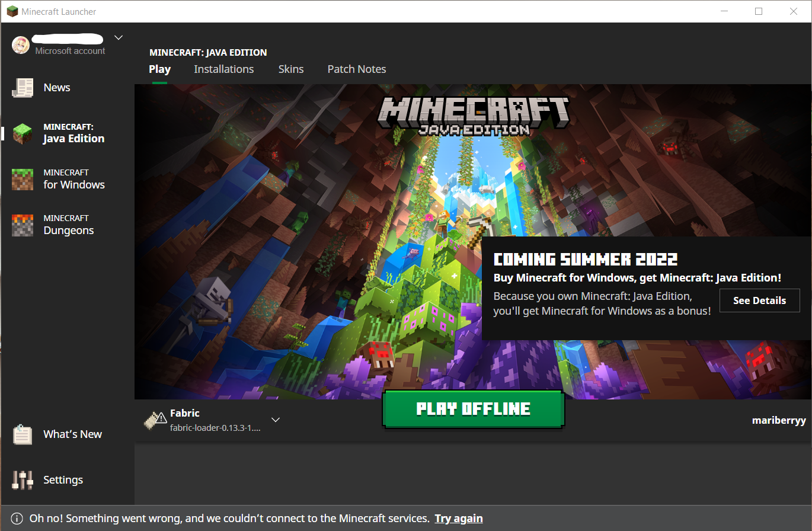Screen dimensions: 812x531
Task: Open the What's New clipboard icon
Action: pyautogui.click(x=23, y=434)
